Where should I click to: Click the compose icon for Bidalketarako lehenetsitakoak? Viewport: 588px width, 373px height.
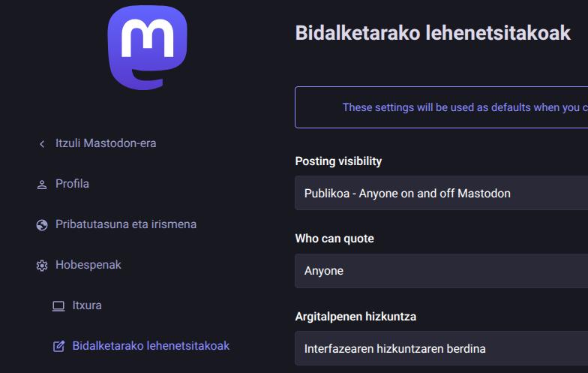tap(58, 347)
